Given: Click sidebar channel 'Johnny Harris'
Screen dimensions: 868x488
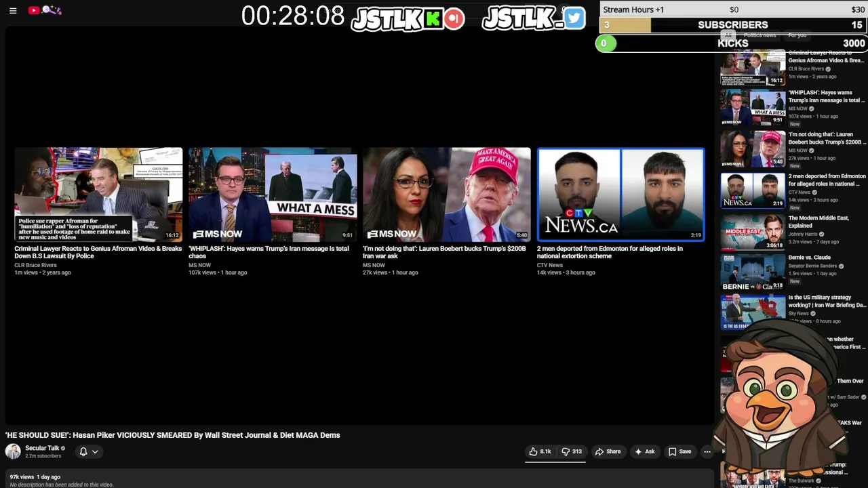Looking at the screenshot, I should point(802,234).
